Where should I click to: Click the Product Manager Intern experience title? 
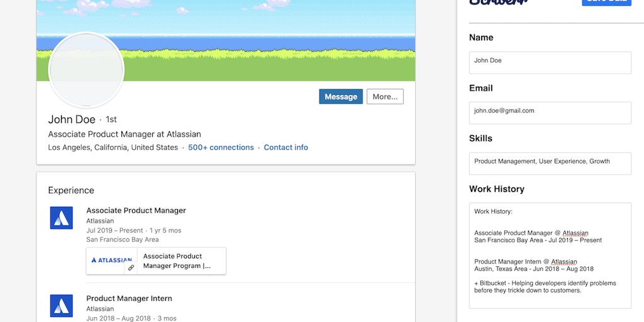coord(129,298)
